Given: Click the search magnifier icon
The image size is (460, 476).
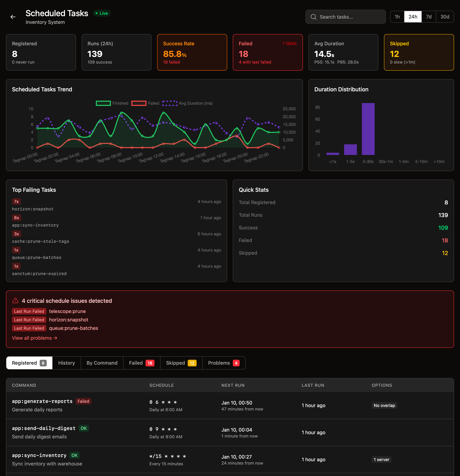Looking at the screenshot, I should tap(313, 17).
